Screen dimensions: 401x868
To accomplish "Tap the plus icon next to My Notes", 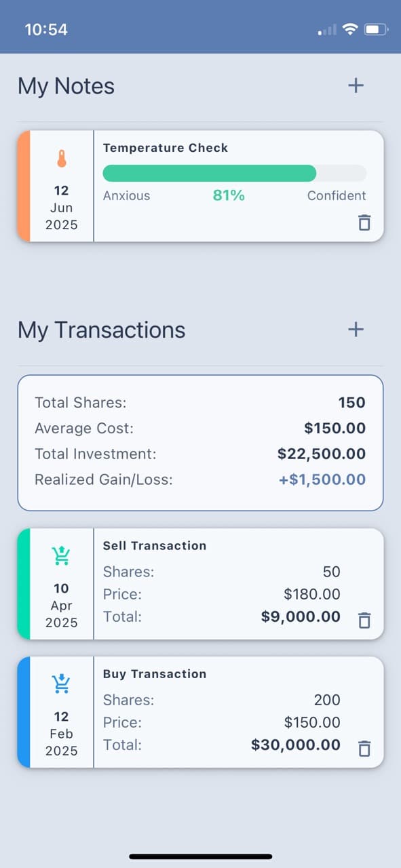I will coord(355,85).
